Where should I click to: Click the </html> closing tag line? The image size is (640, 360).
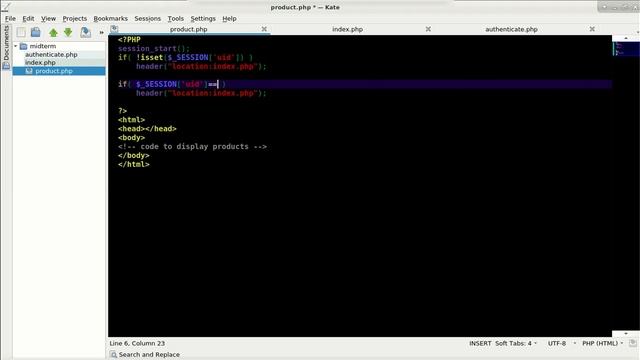click(x=133, y=164)
